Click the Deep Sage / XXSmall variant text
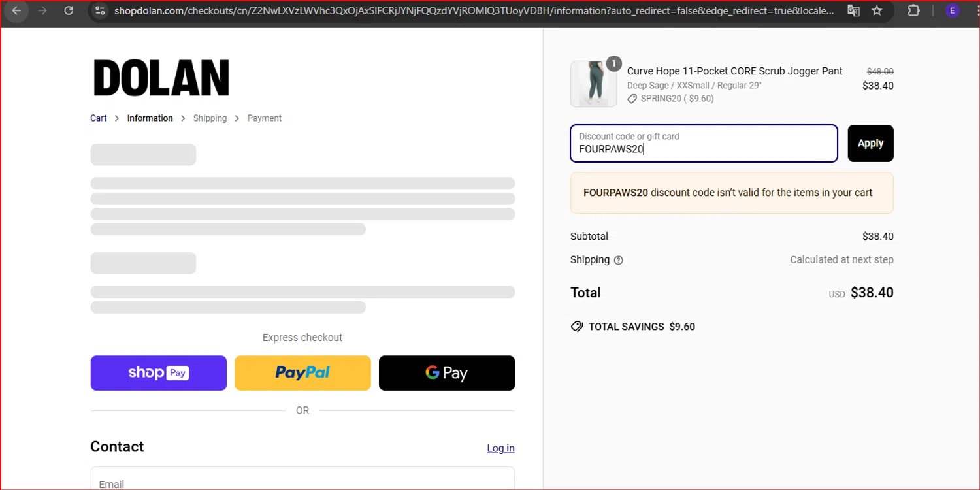This screenshot has height=490, width=980. click(x=694, y=86)
